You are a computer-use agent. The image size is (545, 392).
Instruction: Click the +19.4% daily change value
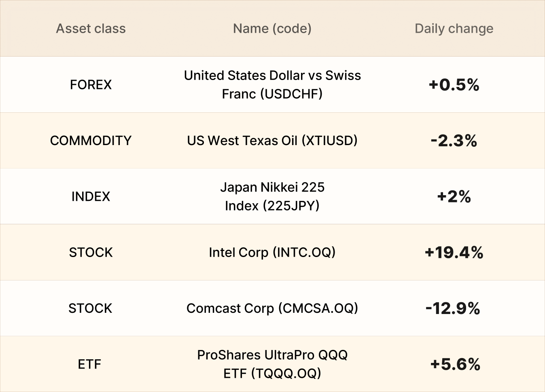454,253
